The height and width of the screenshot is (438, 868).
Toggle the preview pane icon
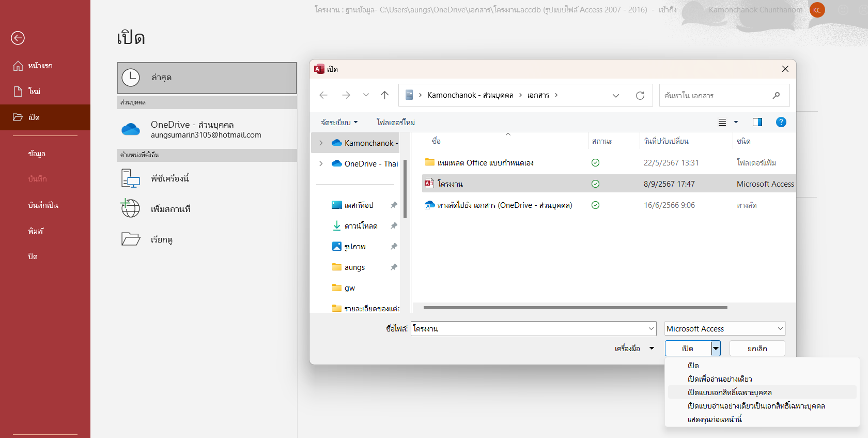(757, 122)
